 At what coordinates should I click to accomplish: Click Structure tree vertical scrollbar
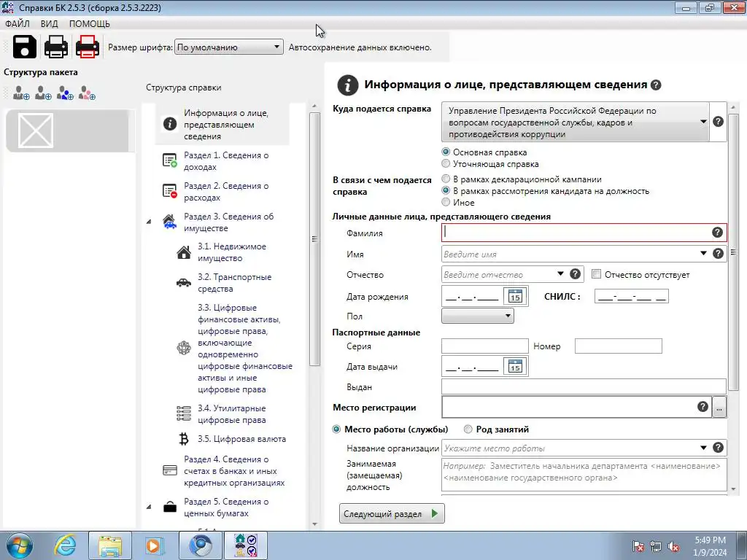(314, 239)
